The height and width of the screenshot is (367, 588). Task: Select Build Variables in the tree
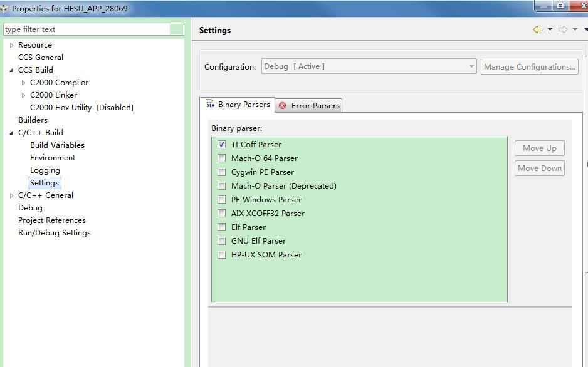57,145
